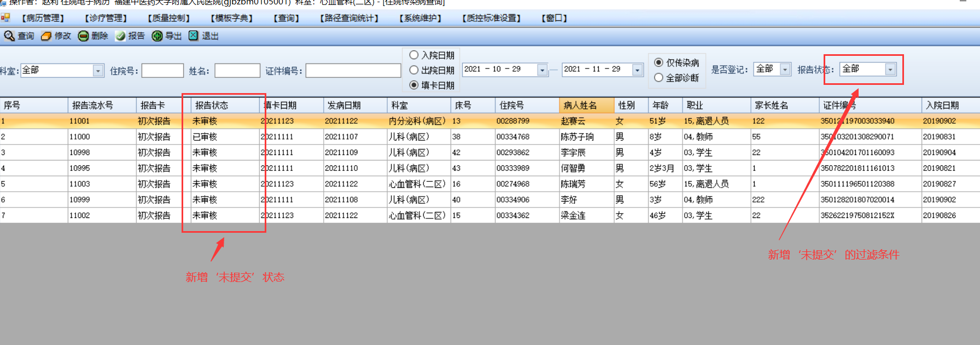Select the 入院日期 radio button
Viewport: 980px width, 345px height.
[414, 55]
